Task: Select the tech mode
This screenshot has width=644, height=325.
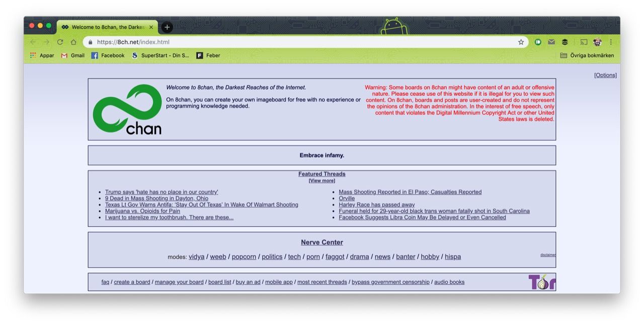Action: (294, 256)
